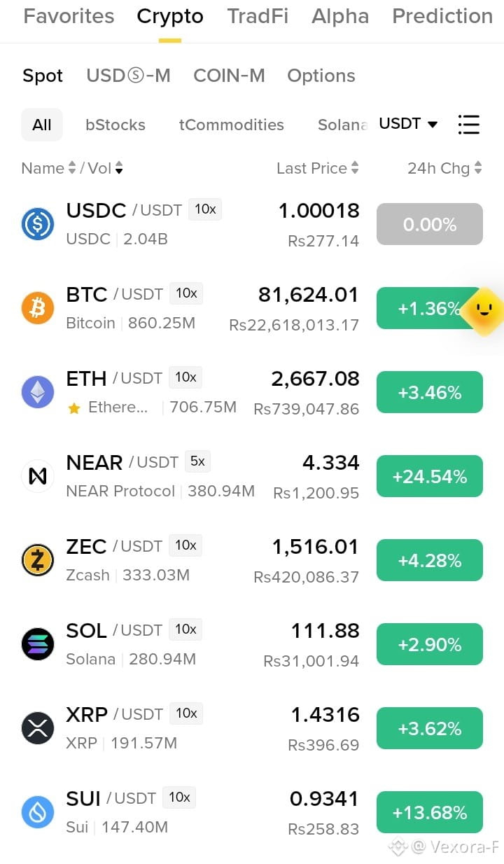Switch to the USDⓈ-M tab
Screen dimensions: 504x864
click(x=128, y=76)
